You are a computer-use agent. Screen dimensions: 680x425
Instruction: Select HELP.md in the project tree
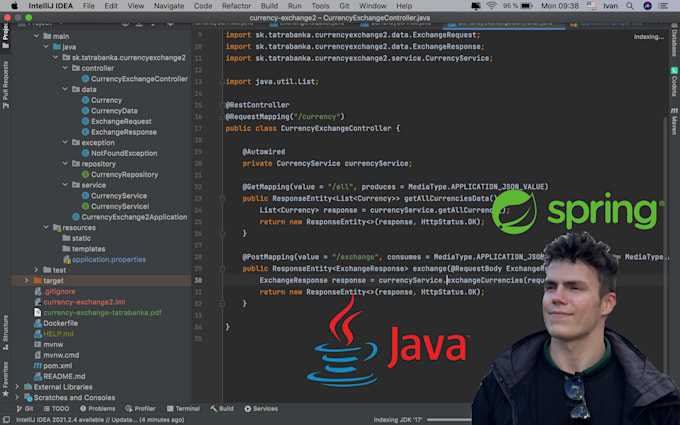coord(59,333)
